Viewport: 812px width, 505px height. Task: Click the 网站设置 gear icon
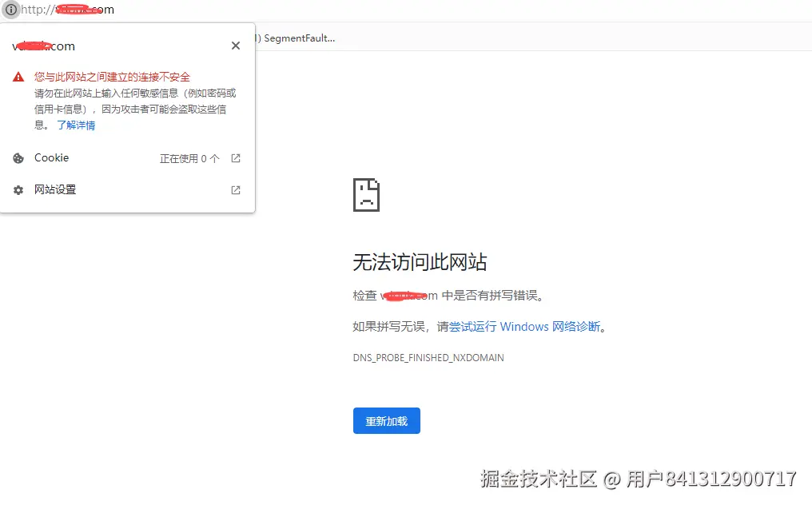(18, 189)
